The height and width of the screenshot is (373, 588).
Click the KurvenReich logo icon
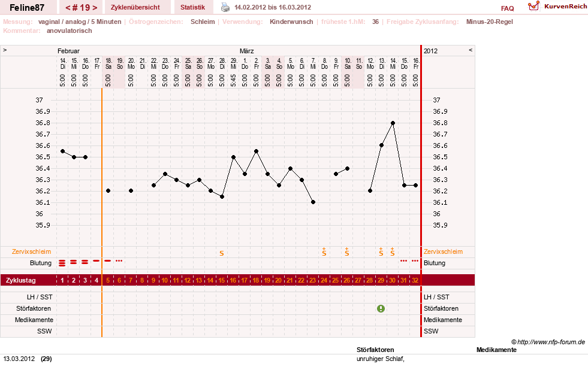pyautogui.click(x=533, y=6)
